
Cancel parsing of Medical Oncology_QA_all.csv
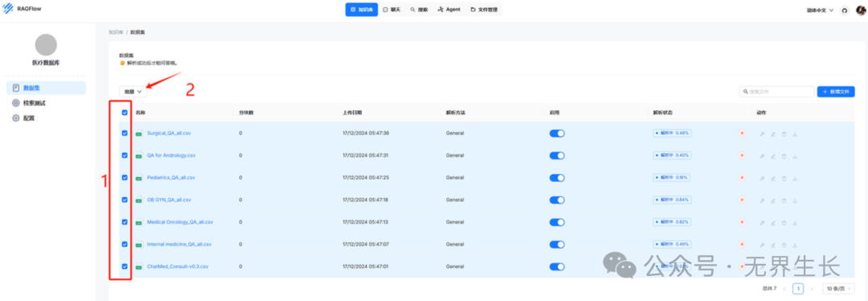[742, 222]
